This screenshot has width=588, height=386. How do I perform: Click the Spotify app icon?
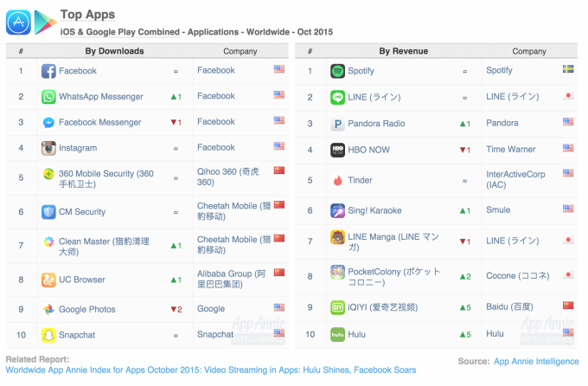pos(337,71)
